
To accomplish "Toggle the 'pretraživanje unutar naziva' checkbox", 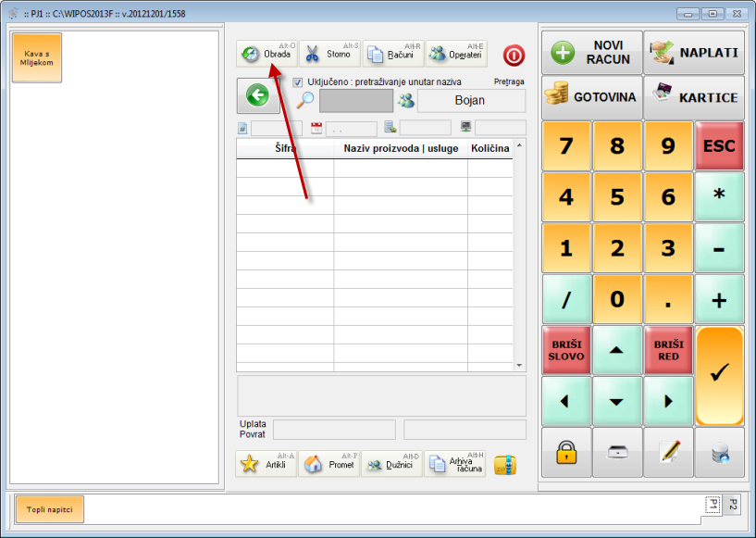I will tap(298, 82).
